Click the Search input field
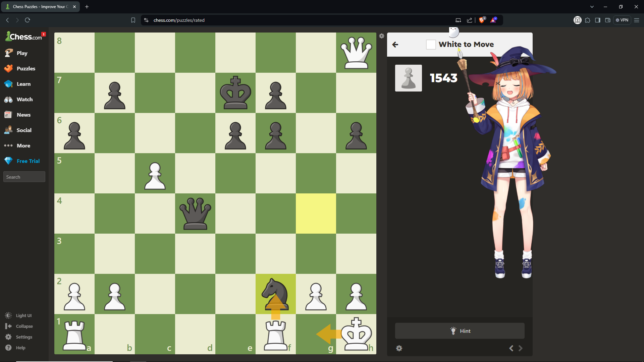Viewport: 644px width, 362px height. [24, 177]
